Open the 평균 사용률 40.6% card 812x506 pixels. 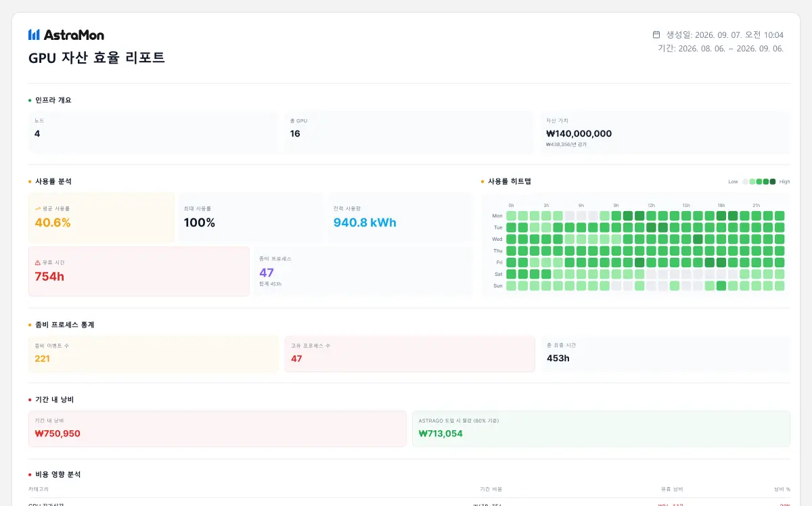(x=101, y=218)
